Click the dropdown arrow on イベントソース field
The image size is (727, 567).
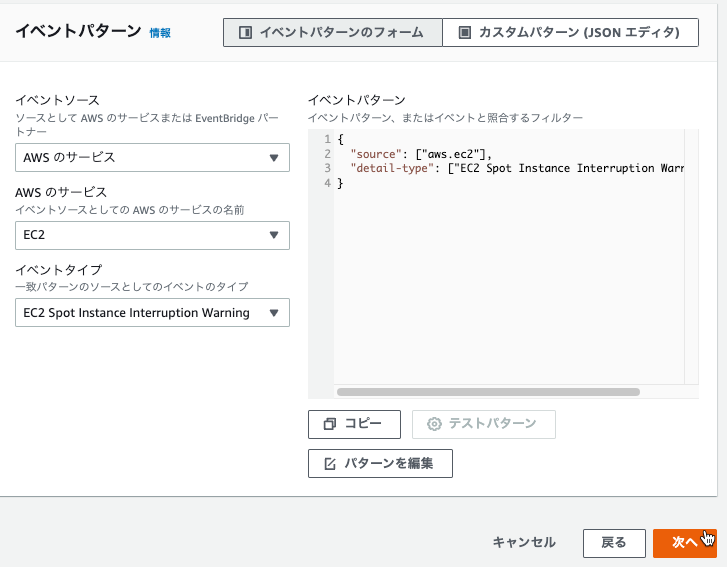(x=274, y=158)
